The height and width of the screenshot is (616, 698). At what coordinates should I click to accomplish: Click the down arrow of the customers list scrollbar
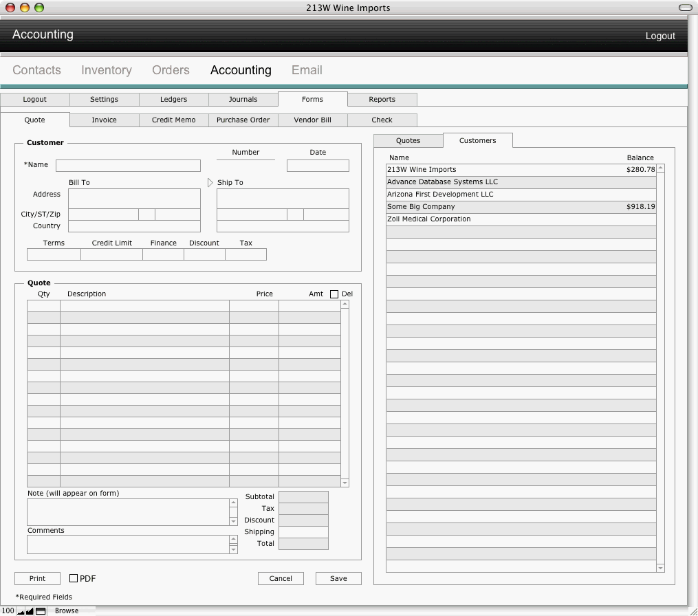pos(661,568)
